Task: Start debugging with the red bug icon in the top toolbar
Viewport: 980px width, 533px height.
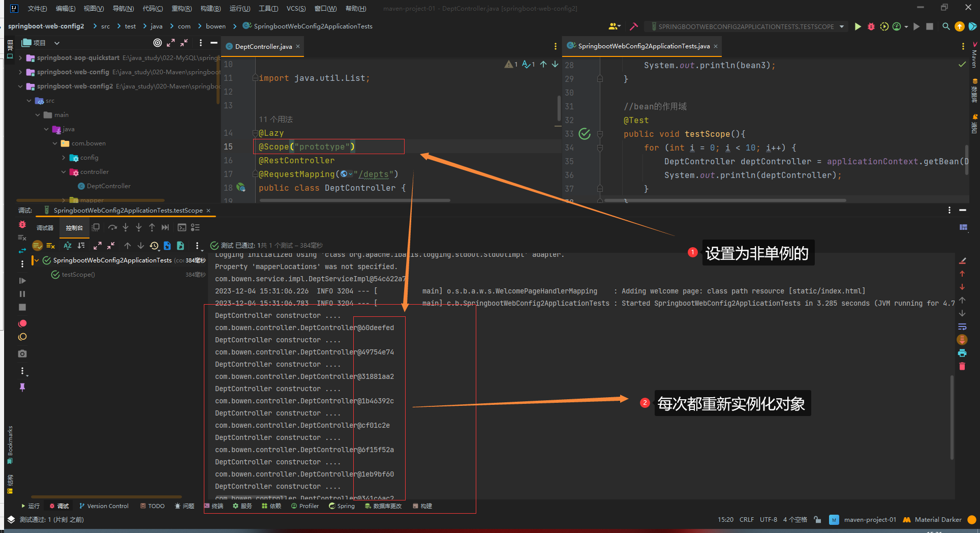Action: coord(871,26)
